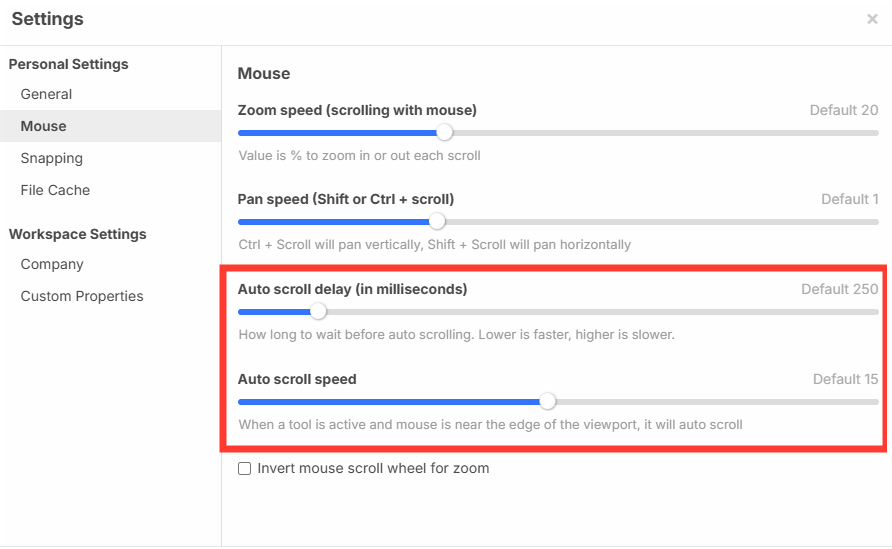Close the Settings dialog
This screenshot has height=549, width=892.
[x=872, y=19]
